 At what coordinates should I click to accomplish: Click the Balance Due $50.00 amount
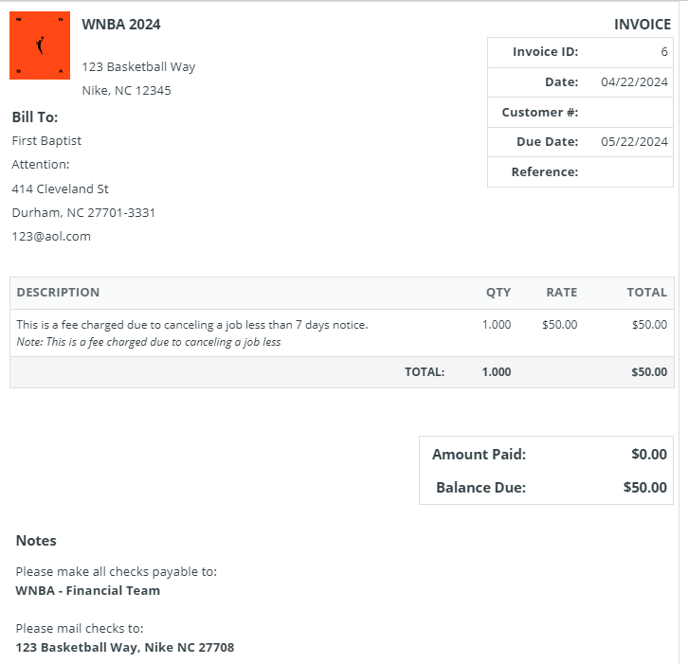[645, 488]
